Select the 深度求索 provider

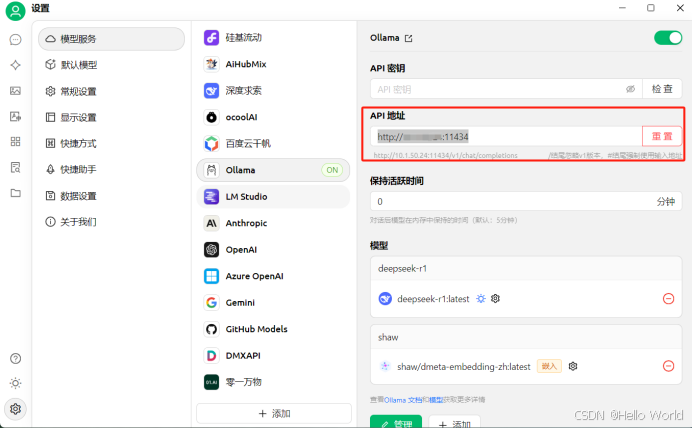pyautogui.click(x=273, y=90)
